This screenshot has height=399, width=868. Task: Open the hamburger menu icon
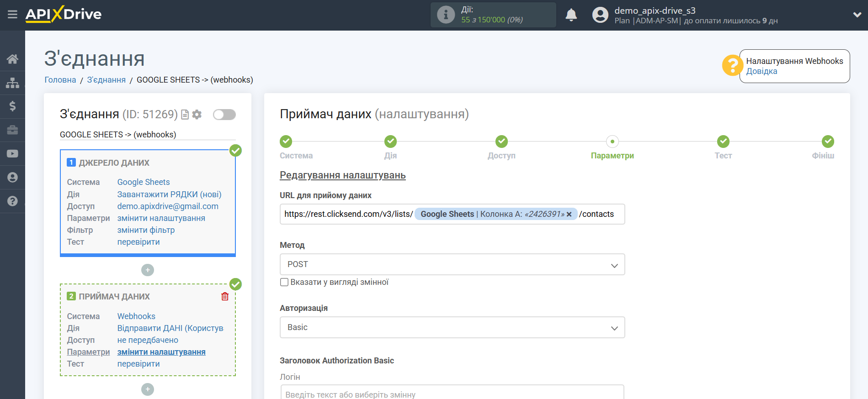[12, 15]
